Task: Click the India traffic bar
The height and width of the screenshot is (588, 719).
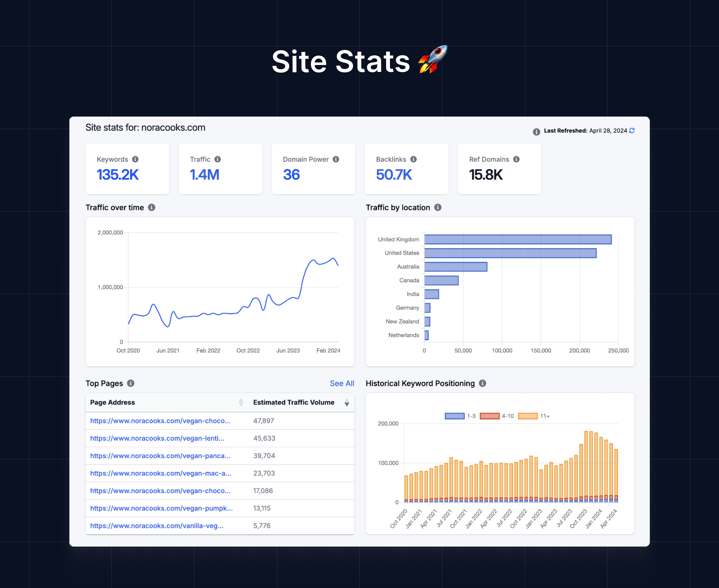Action: [432, 294]
